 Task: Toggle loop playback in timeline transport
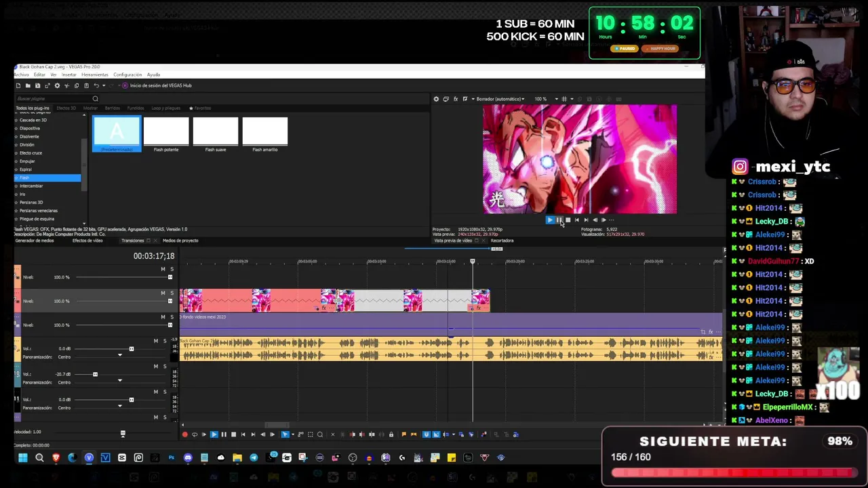click(194, 434)
